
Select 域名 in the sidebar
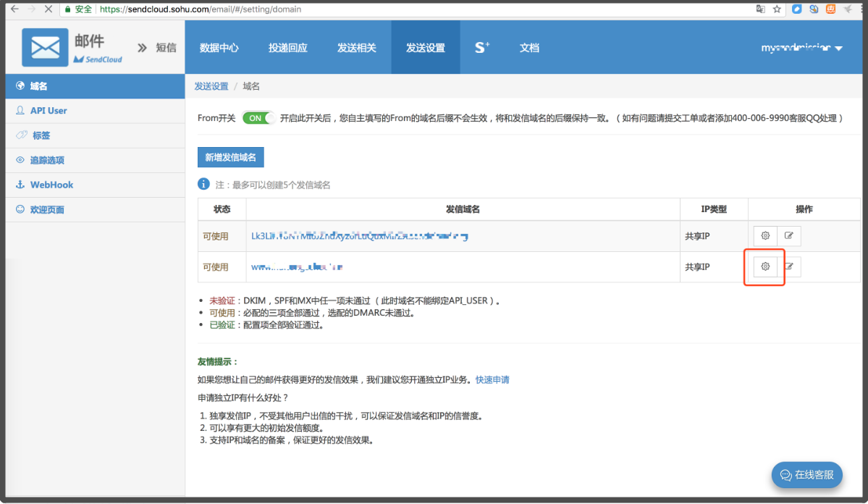click(x=96, y=86)
